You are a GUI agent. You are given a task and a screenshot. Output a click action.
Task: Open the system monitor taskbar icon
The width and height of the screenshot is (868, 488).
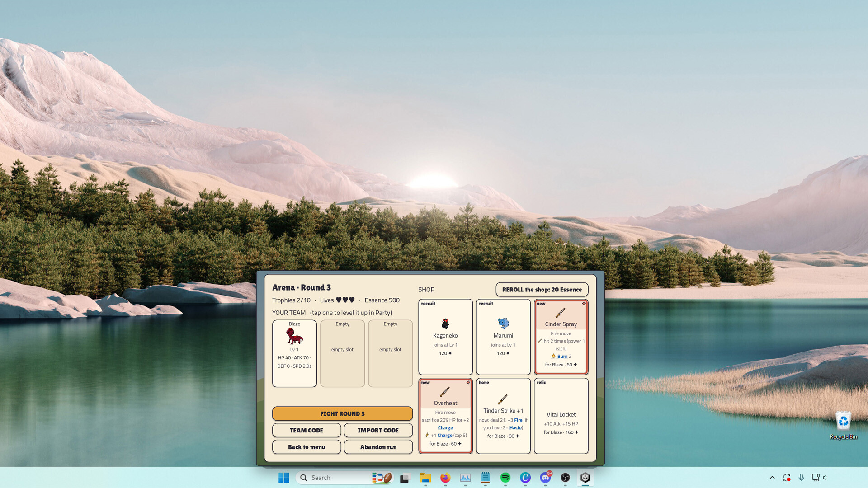(x=465, y=478)
